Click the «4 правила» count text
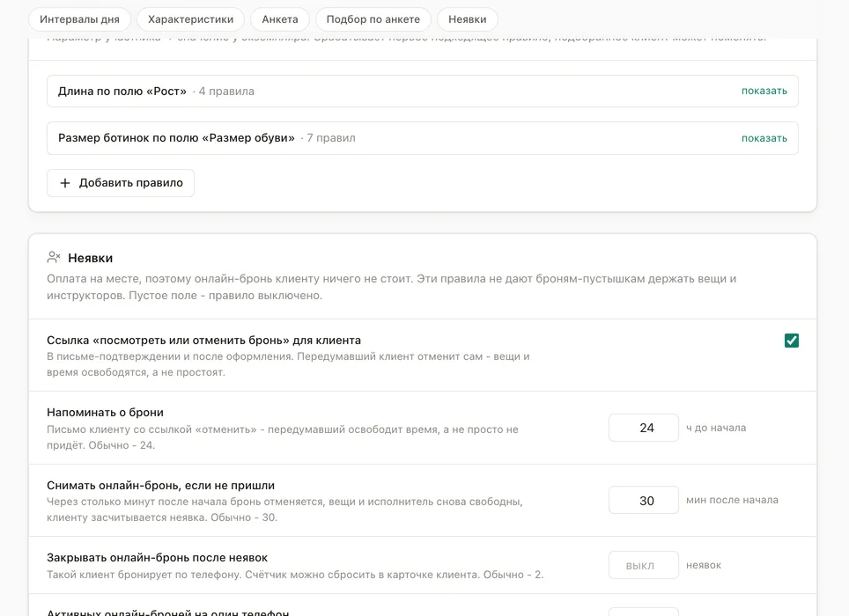This screenshot has width=849, height=616. [x=226, y=92]
